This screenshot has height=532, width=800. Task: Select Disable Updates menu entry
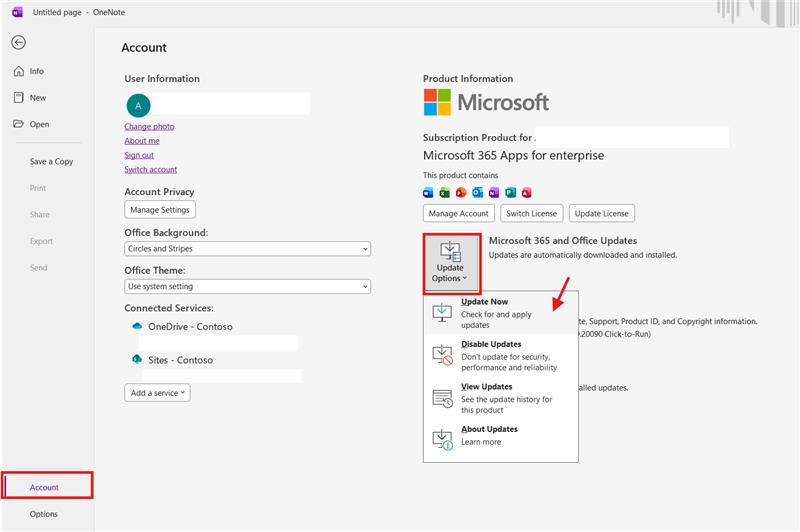coord(501,356)
